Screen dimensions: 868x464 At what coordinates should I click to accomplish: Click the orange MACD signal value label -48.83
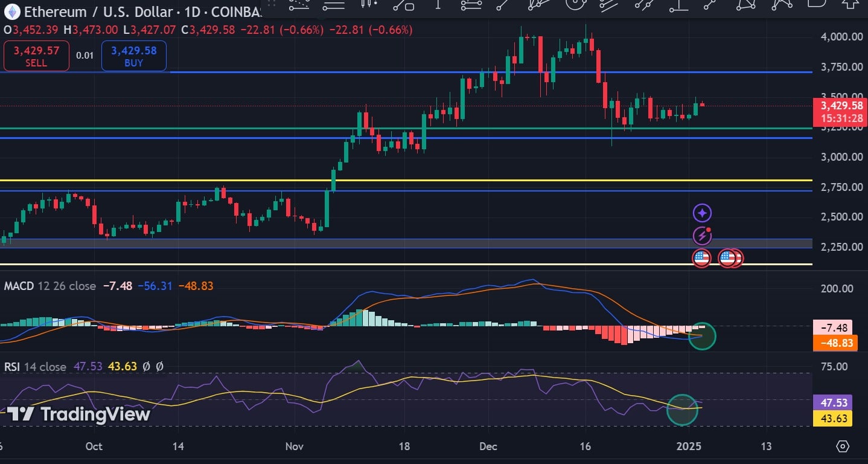coord(832,343)
